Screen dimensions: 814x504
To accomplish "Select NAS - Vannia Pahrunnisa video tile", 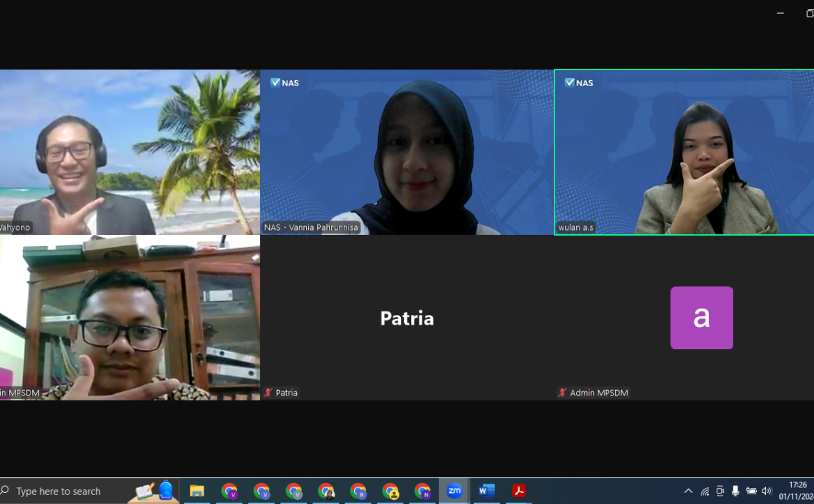I will [x=407, y=152].
